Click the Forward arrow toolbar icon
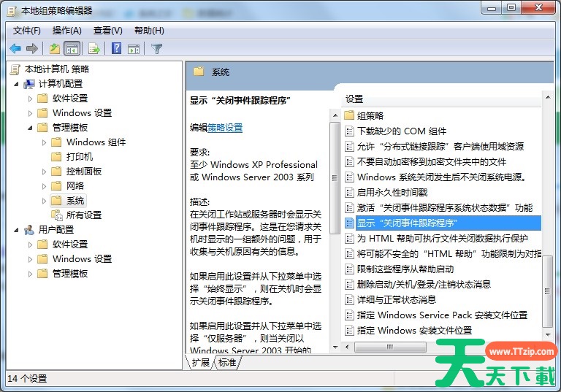Screen dimensions: 561x392 (32, 49)
